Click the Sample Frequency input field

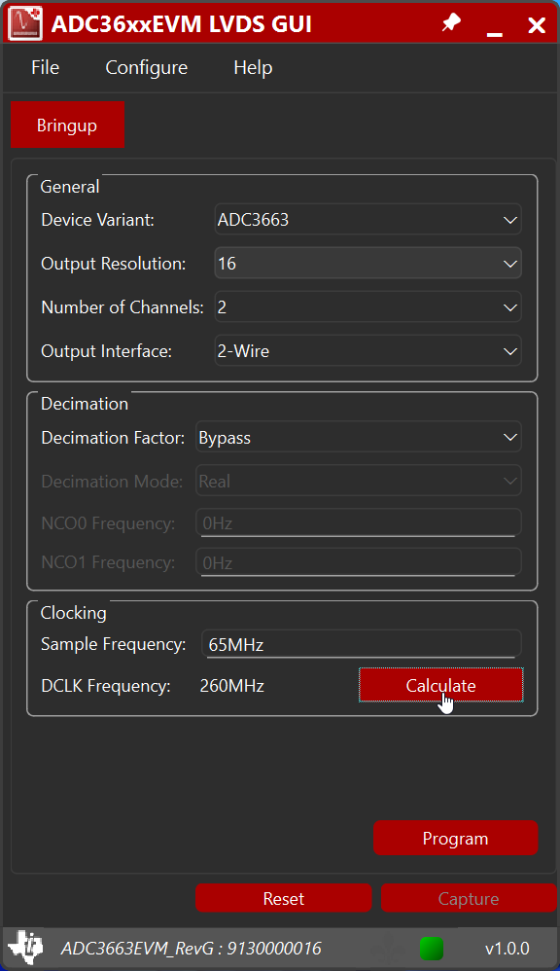(361, 642)
